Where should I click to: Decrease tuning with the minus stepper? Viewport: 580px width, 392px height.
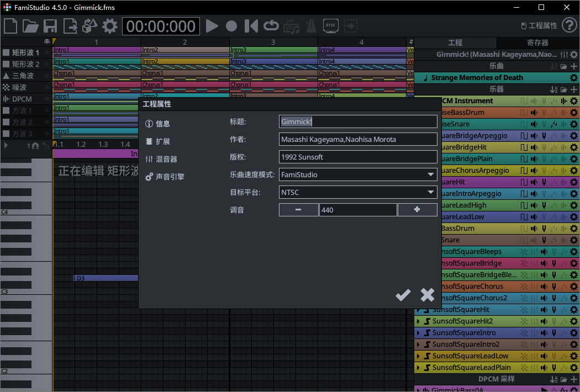pyautogui.click(x=298, y=209)
